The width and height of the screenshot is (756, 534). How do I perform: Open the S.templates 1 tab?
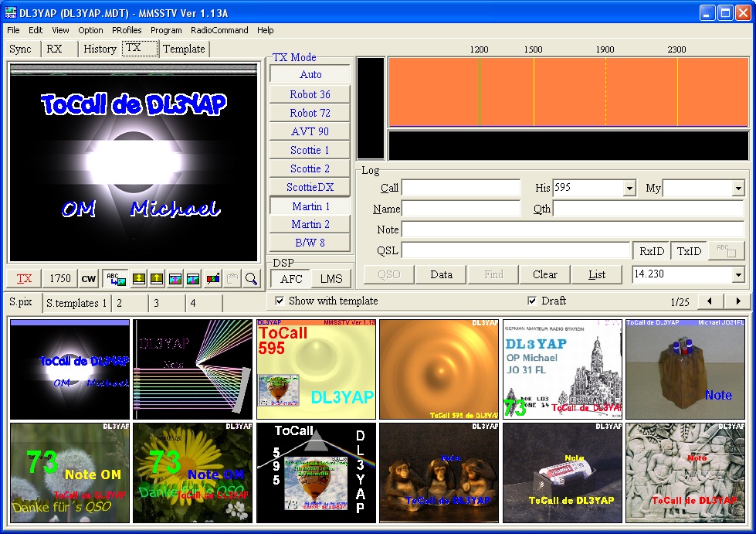click(76, 304)
